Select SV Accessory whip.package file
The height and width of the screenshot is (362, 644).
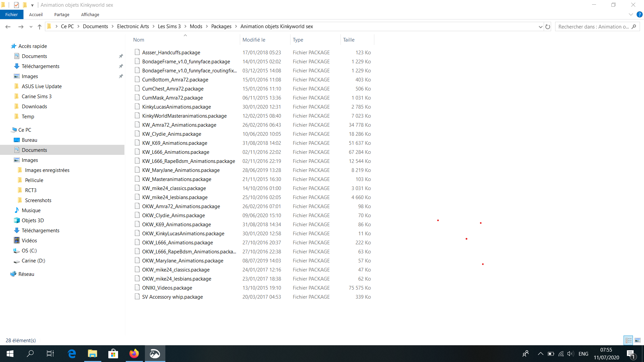point(172,297)
